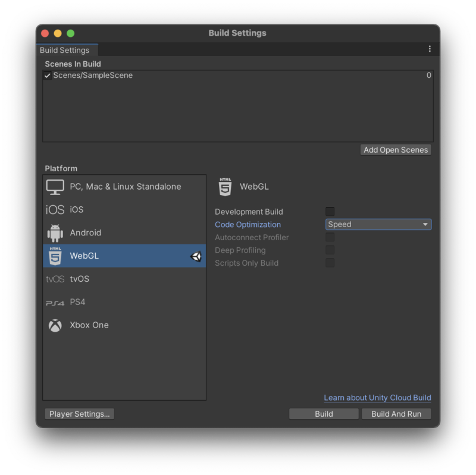Click the Add Open Scenes button

(x=396, y=150)
